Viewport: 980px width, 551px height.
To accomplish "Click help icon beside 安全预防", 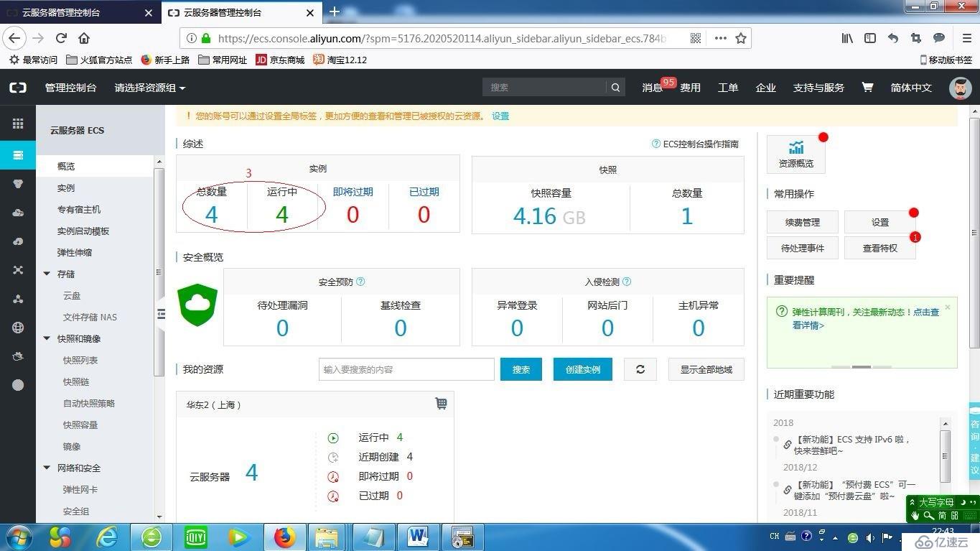I will point(360,282).
